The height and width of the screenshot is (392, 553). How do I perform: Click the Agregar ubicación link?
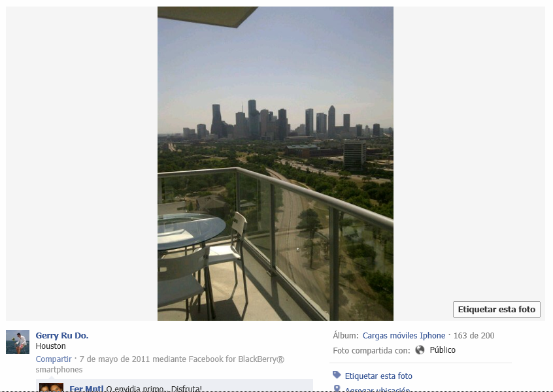click(377, 389)
